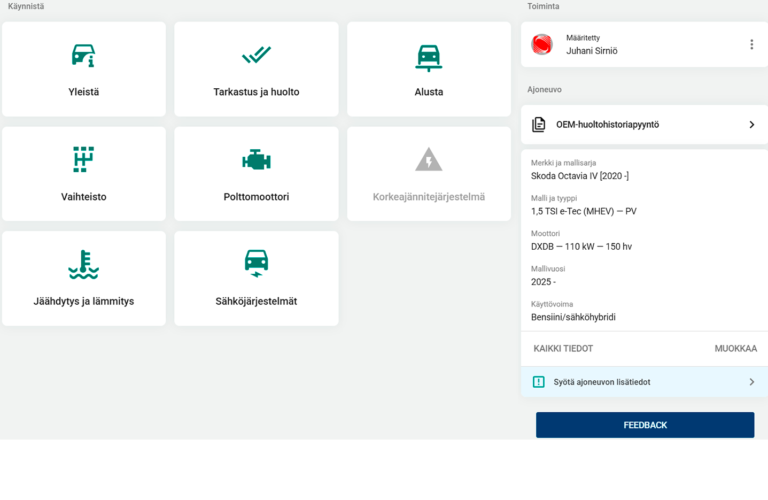Click the DXDB — 110 kW engine value

581,246
